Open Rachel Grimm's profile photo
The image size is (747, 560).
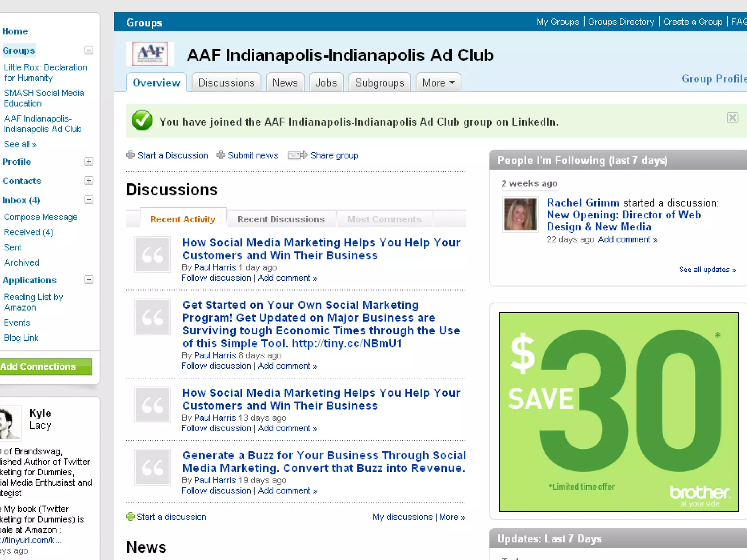(x=520, y=214)
